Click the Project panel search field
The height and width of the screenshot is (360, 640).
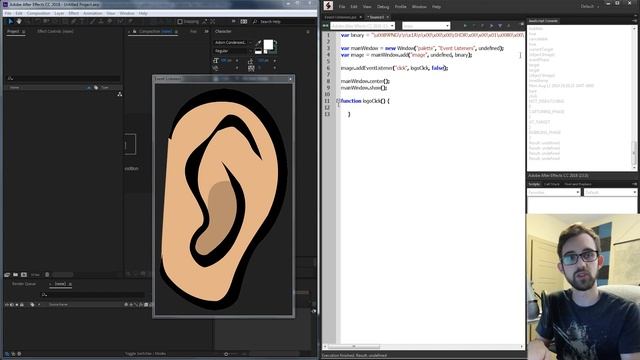64,78
